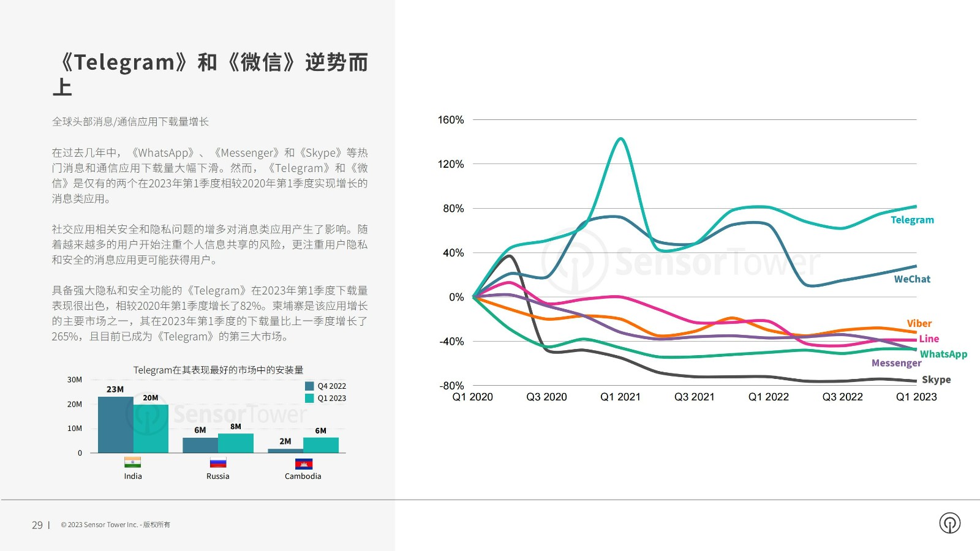Click the India country label
The width and height of the screenshot is (980, 551).
pyautogui.click(x=133, y=476)
